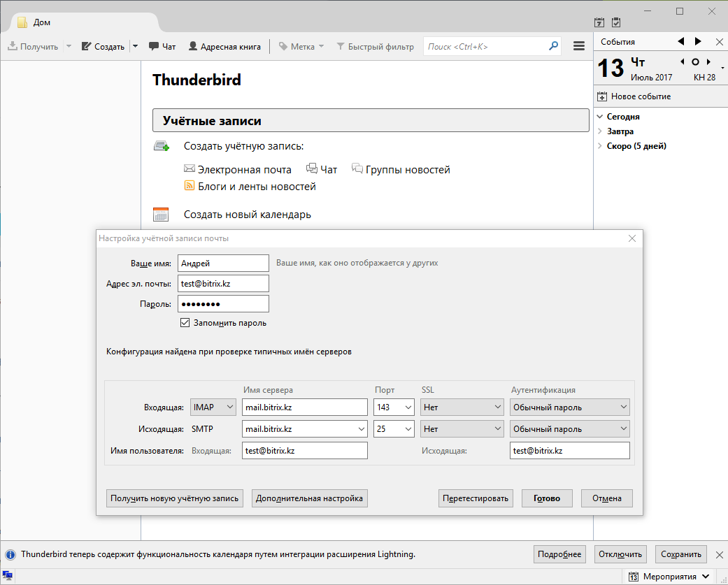Screen dimensions: 728x585
Task: Open outgoing authentication dropdown
Action: point(570,428)
